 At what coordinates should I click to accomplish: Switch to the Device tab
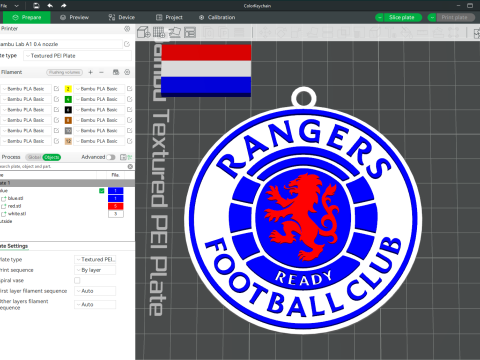pos(122,17)
